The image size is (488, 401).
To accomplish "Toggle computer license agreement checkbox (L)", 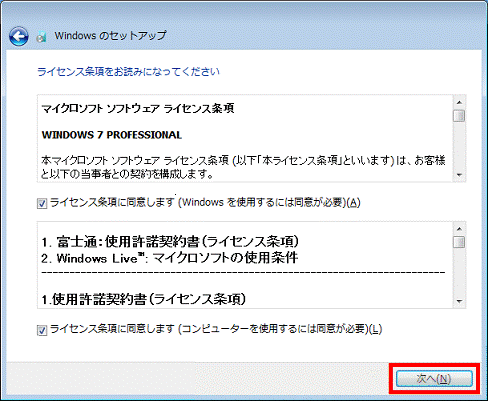I will click(42, 330).
